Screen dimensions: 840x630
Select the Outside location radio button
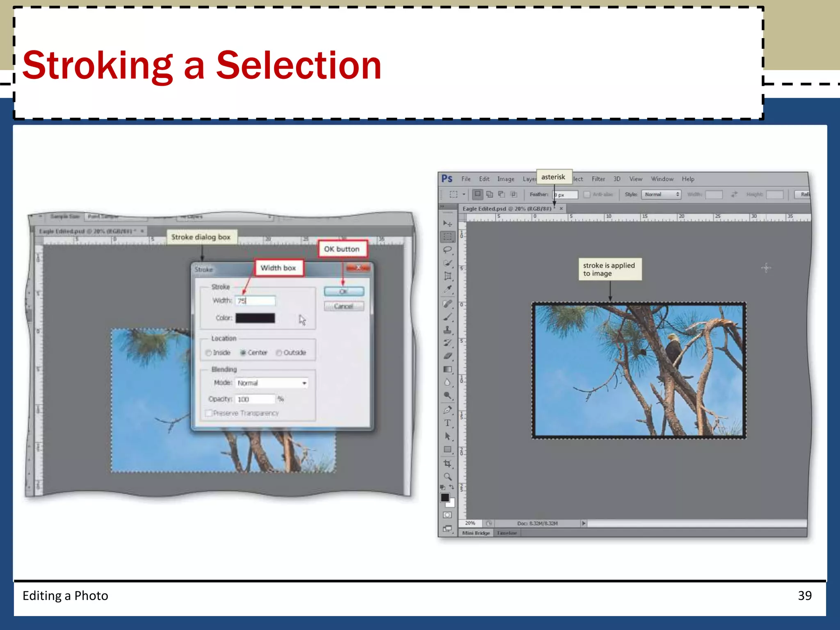click(x=279, y=353)
